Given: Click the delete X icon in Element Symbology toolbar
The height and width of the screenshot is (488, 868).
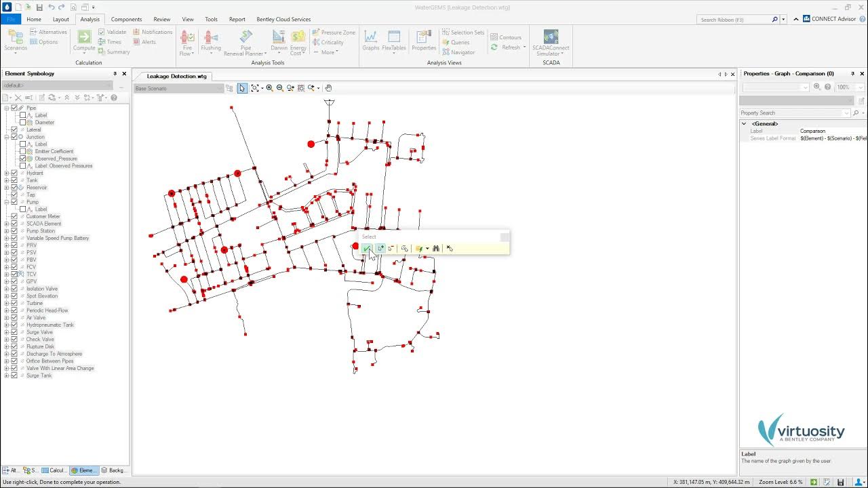Looking at the screenshot, I should click(x=18, y=98).
